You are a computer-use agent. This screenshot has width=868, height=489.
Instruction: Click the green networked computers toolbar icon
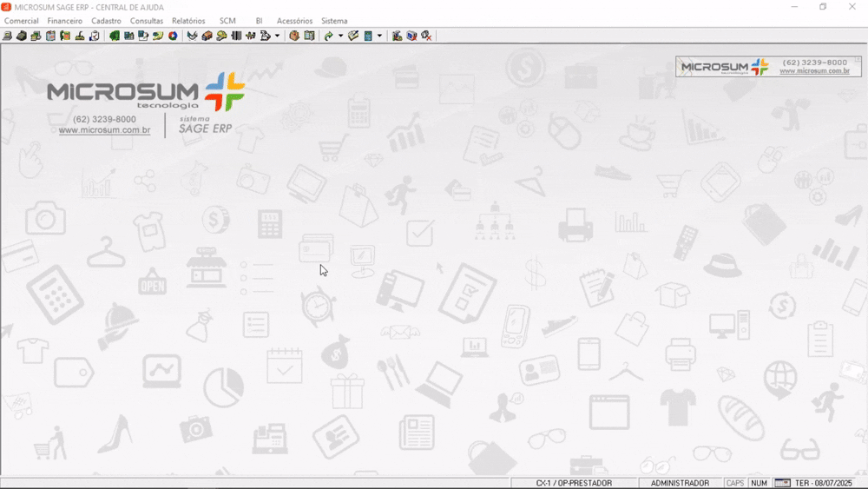point(36,36)
